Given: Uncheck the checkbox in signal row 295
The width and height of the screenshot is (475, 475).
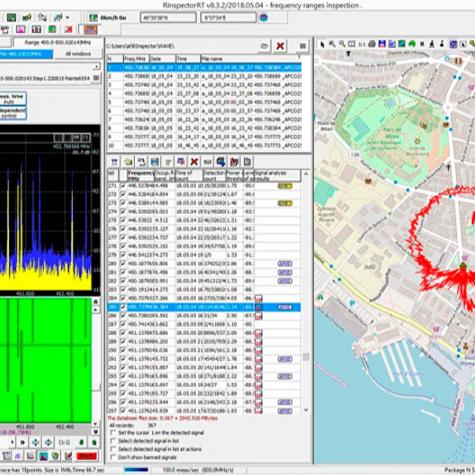Looking at the screenshot, I should pos(123,394).
